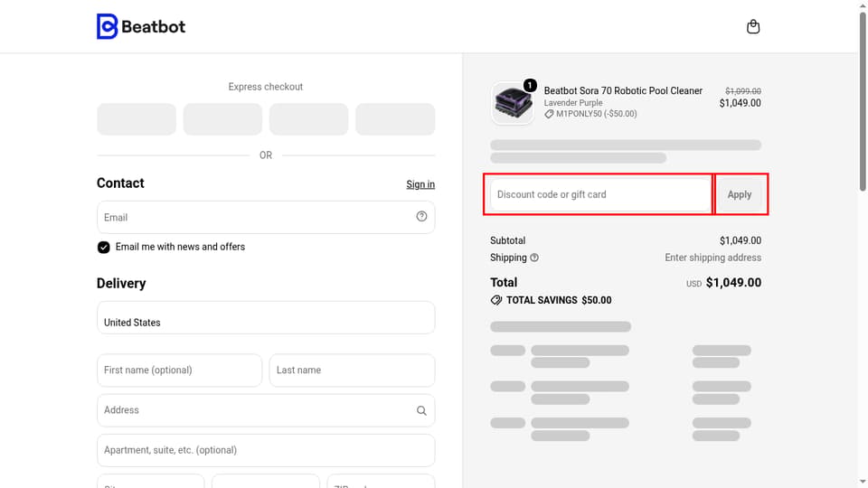Click the Apply discount button
This screenshot has height=488, width=868.
tap(740, 195)
